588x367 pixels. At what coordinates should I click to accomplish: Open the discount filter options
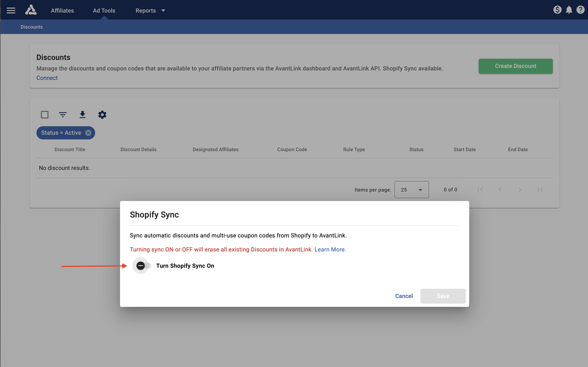pos(63,115)
